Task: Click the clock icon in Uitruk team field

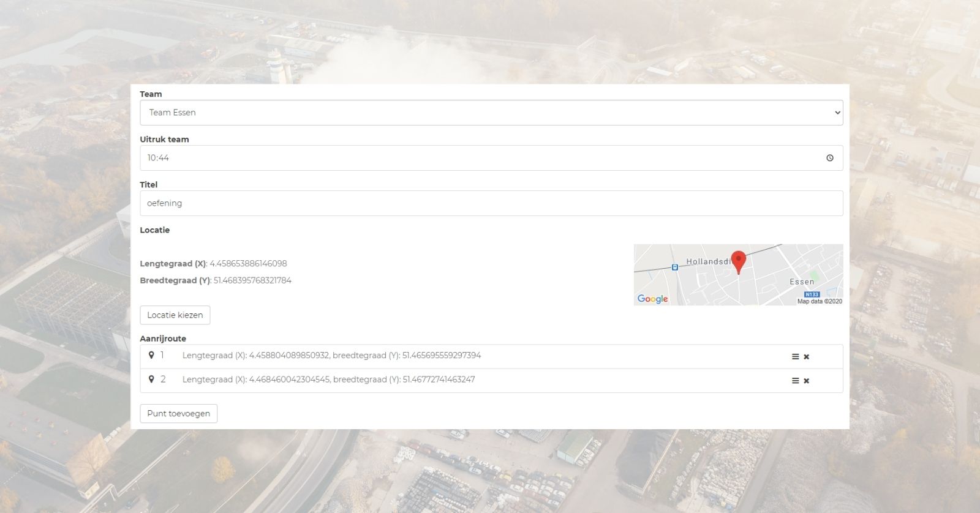Action: pyautogui.click(x=830, y=158)
